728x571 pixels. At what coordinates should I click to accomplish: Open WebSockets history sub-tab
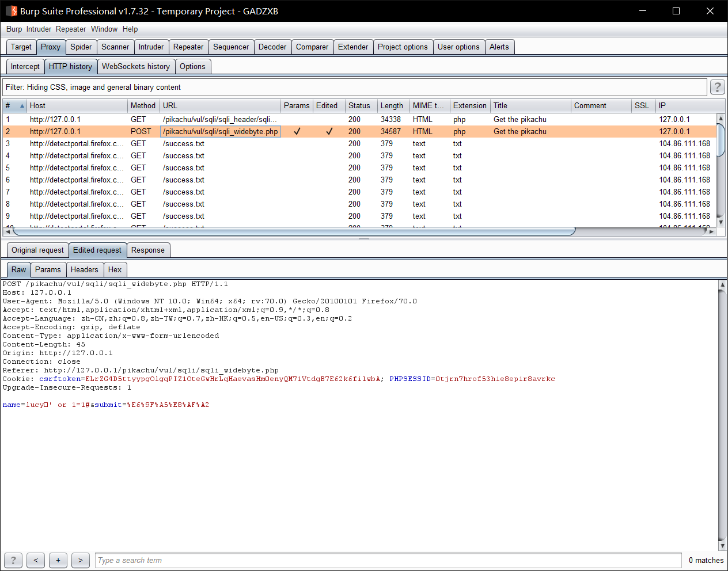click(x=136, y=67)
